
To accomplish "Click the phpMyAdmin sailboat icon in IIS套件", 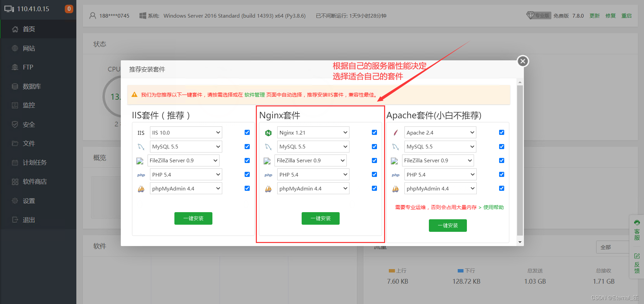I will coord(141,189).
